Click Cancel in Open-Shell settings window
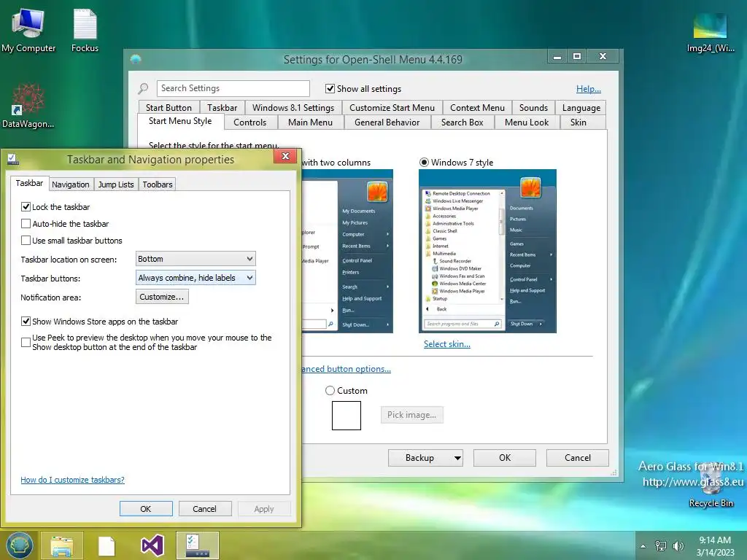 coord(578,458)
